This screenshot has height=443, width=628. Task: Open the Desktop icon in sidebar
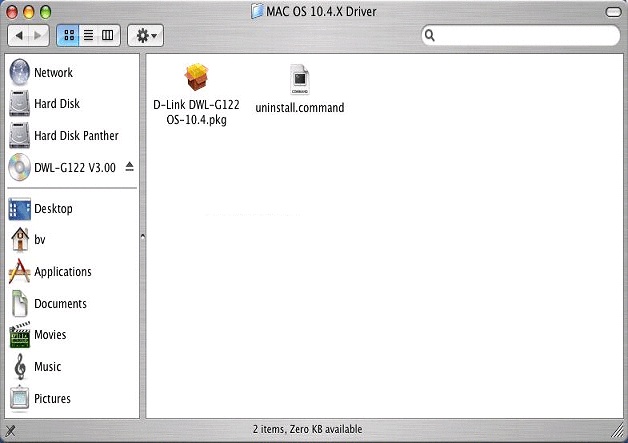[20, 209]
